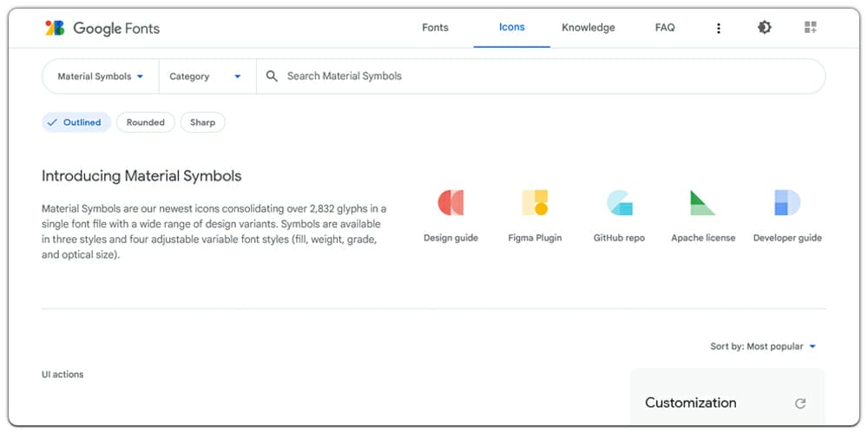
Task: Click the Google Fonts logo icon
Action: pos(55,28)
